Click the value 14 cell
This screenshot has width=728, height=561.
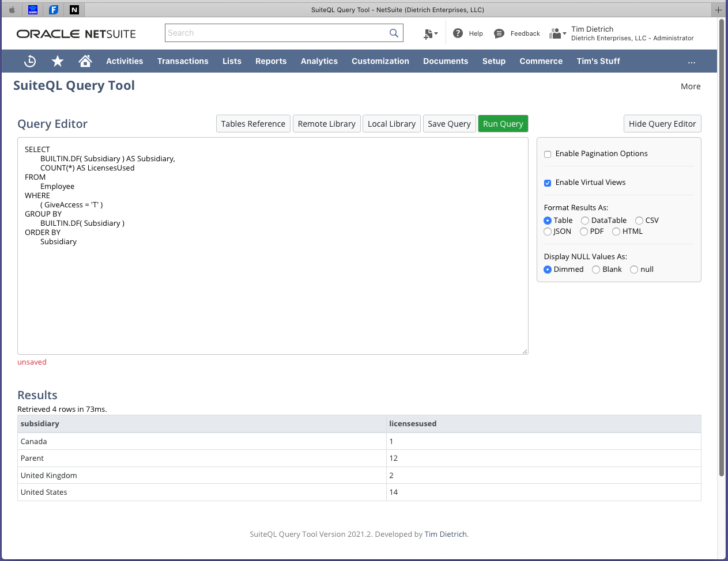544,492
